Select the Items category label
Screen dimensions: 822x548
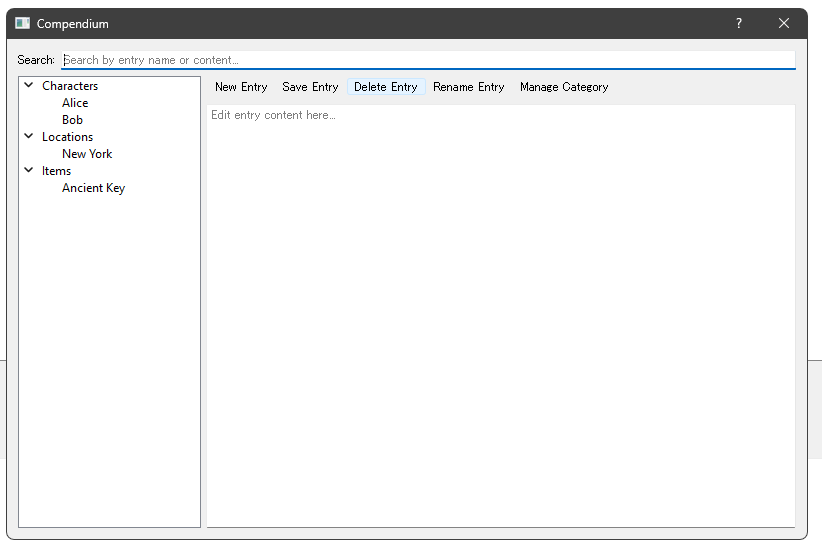(56, 171)
